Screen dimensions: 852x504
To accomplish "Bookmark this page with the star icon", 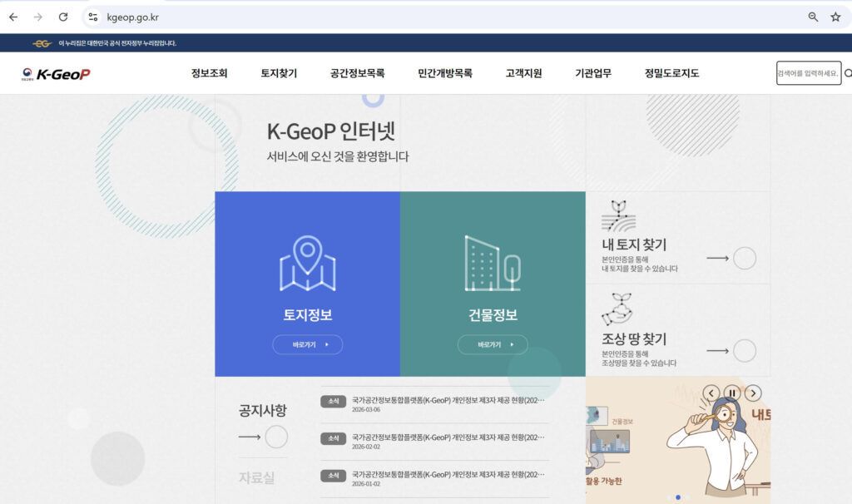I will point(835,17).
